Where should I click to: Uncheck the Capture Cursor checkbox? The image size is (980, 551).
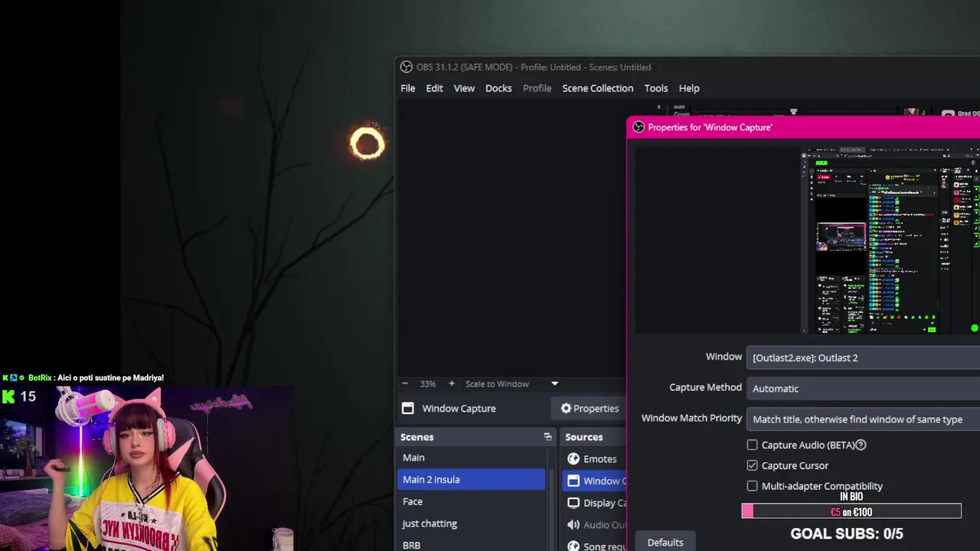752,465
